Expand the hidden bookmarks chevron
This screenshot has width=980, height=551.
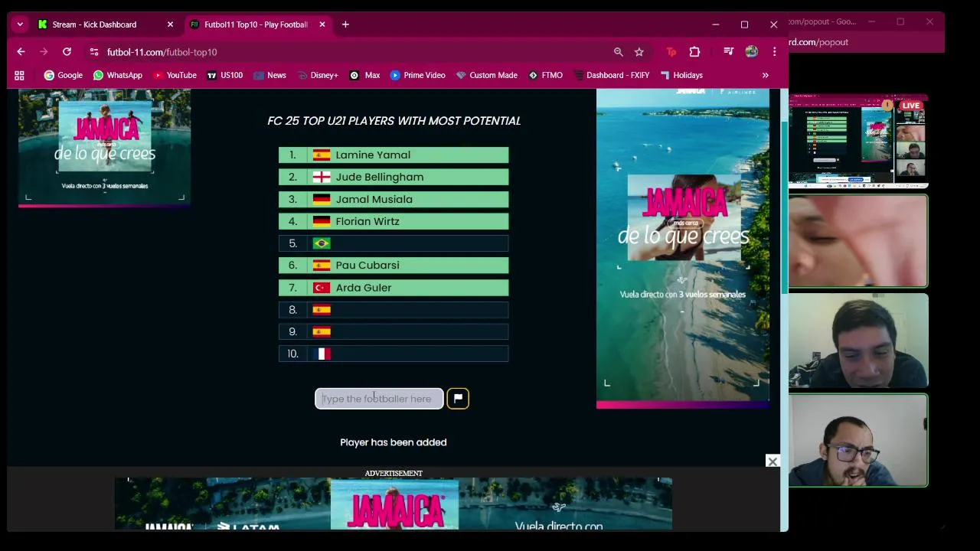765,75
